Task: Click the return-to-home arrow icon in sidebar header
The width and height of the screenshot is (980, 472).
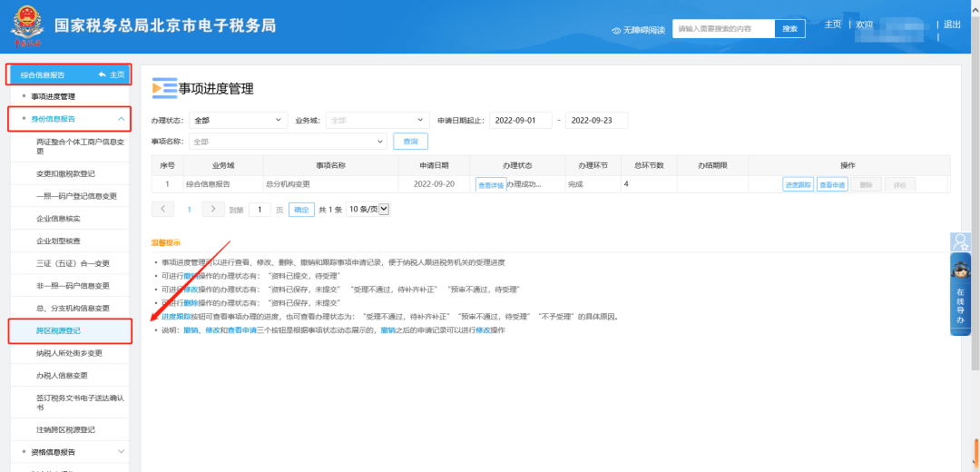Action: (103, 75)
